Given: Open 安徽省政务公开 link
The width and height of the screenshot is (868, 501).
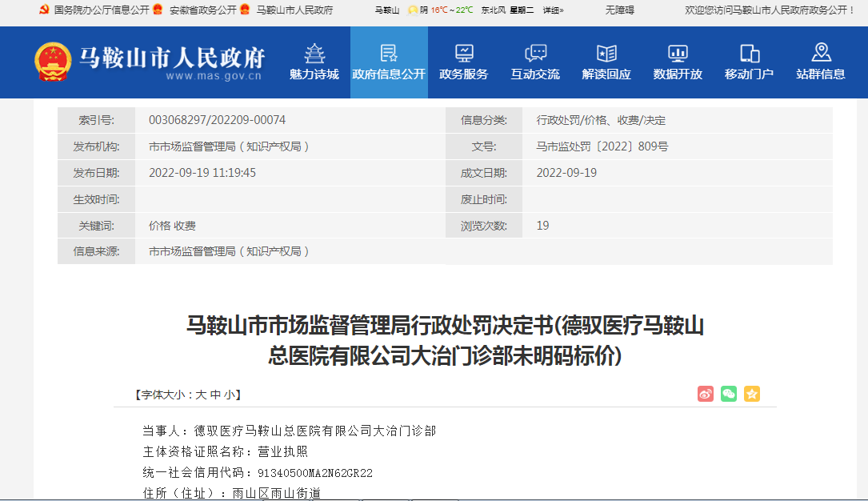Looking at the screenshot, I should (x=202, y=10).
